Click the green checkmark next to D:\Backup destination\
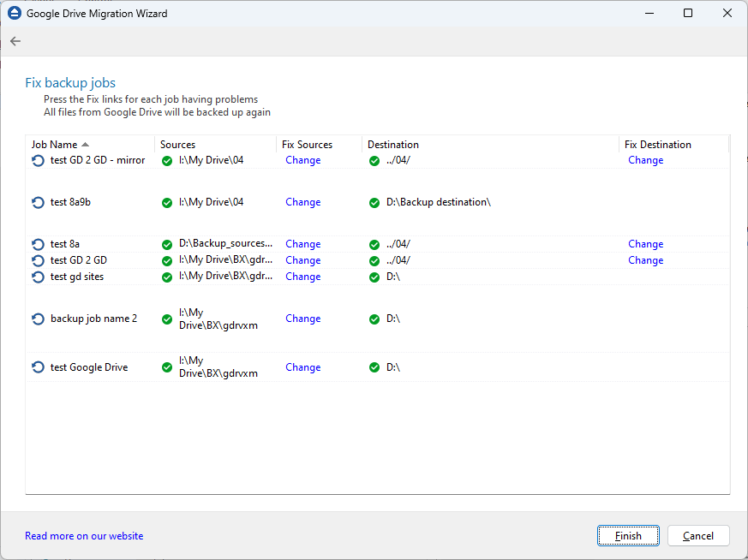 point(374,202)
